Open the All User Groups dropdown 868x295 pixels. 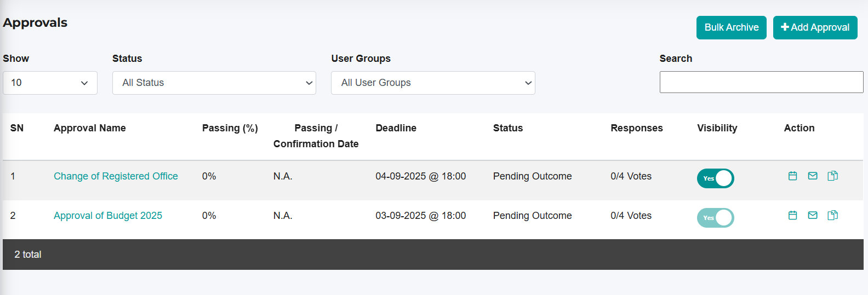pyautogui.click(x=433, y=83)
